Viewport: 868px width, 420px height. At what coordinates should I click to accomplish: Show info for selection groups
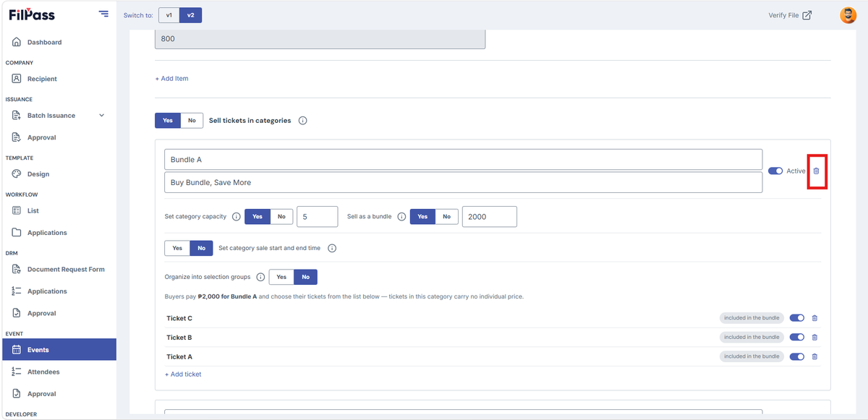coord(260,277)
